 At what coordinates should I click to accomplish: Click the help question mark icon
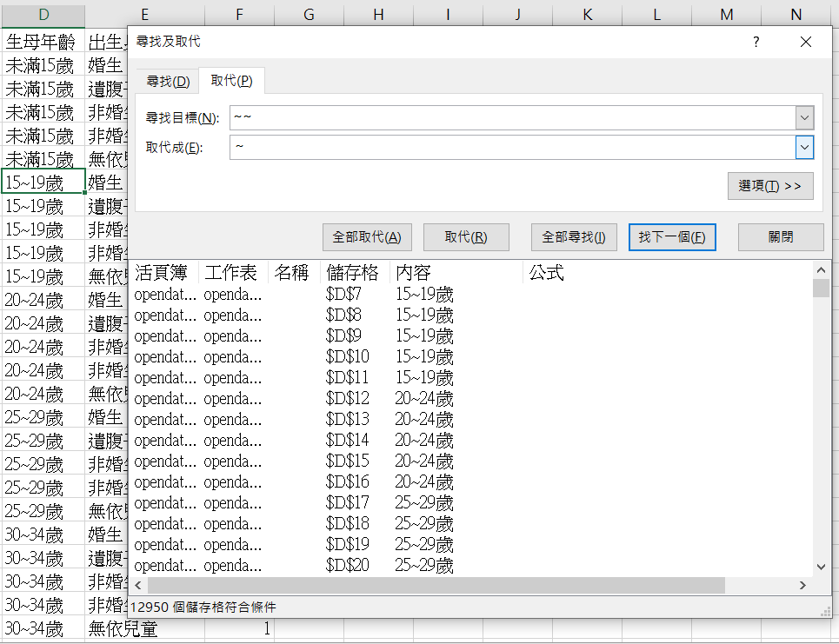coord(756,42)
